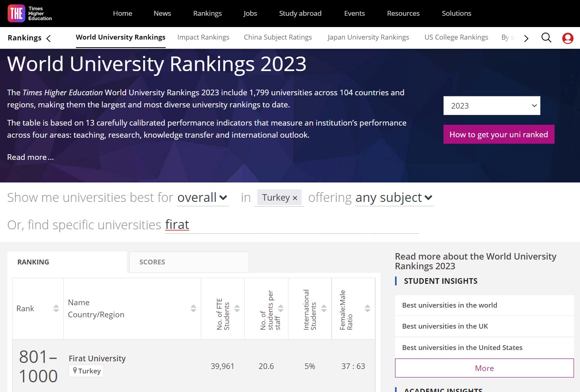Image resolution: width=580 pixels, height=392 pixels.
Task: Open Jobs in top navigation
Action: pyautogui.click(x=250, y=13)
